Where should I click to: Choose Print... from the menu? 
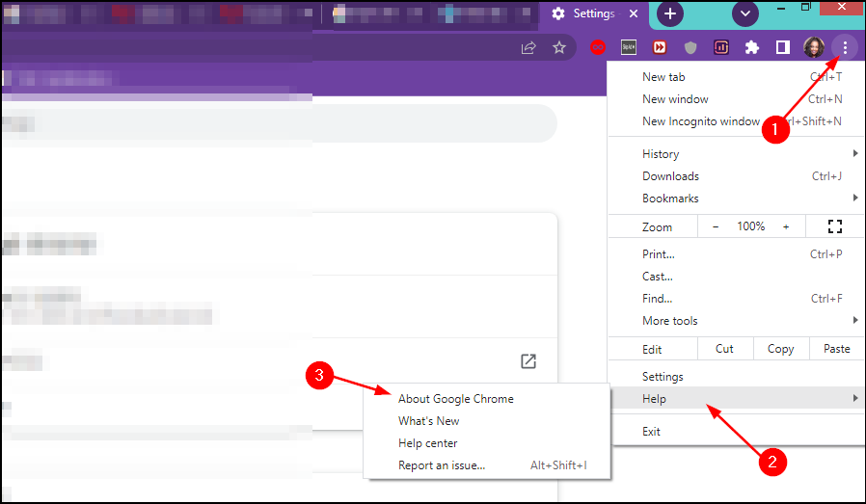click(x=736, y=254)
